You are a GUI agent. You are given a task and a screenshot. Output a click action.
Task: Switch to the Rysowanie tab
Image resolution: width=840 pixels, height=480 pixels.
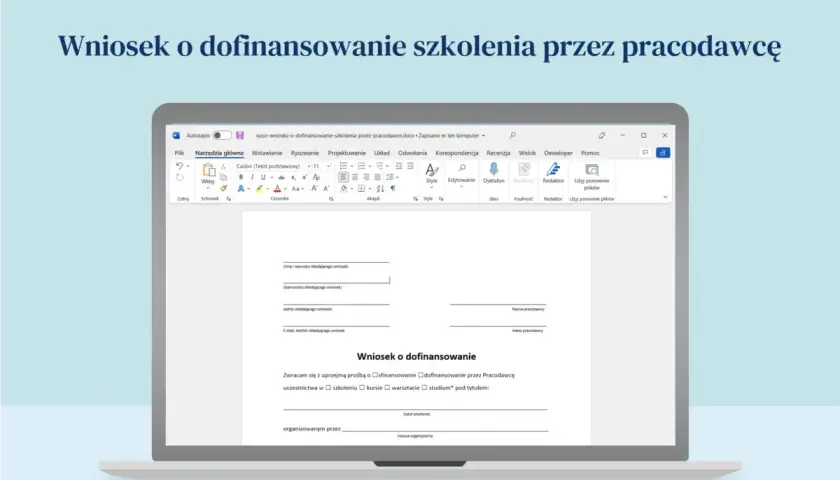tap(305, 153)
